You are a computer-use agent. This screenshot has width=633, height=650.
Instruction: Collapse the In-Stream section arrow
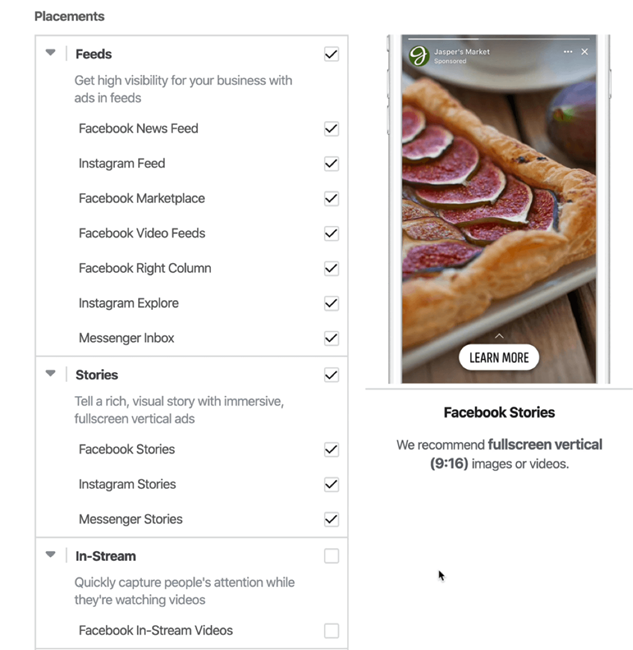pyautogui.click(x=51, y=555)
